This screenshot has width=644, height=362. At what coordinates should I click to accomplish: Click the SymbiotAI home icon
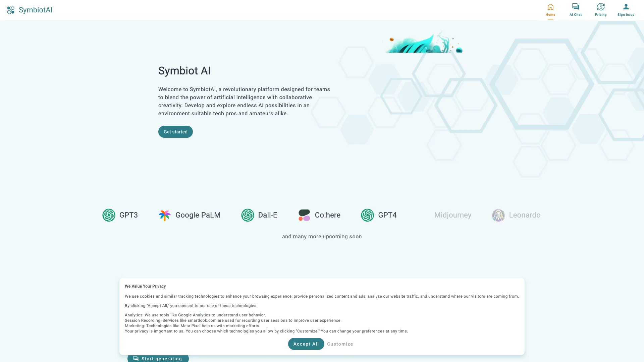click(11, 10)
